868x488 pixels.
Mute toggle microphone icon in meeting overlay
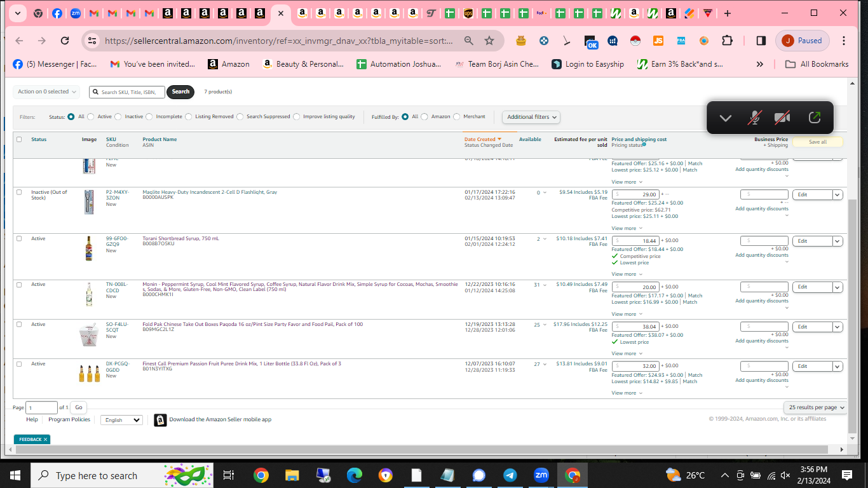[x=754, y=118]
